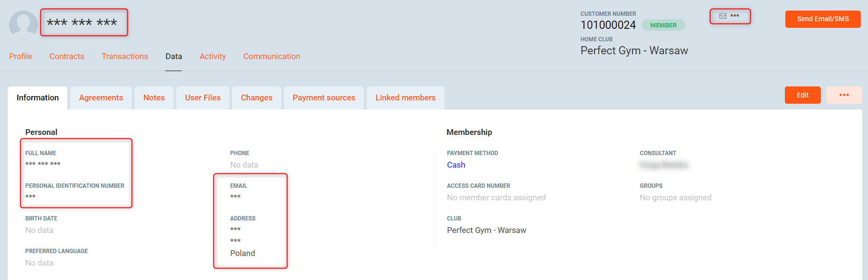Open the Profile tab
868x280 pixels.
coord(21,56)
